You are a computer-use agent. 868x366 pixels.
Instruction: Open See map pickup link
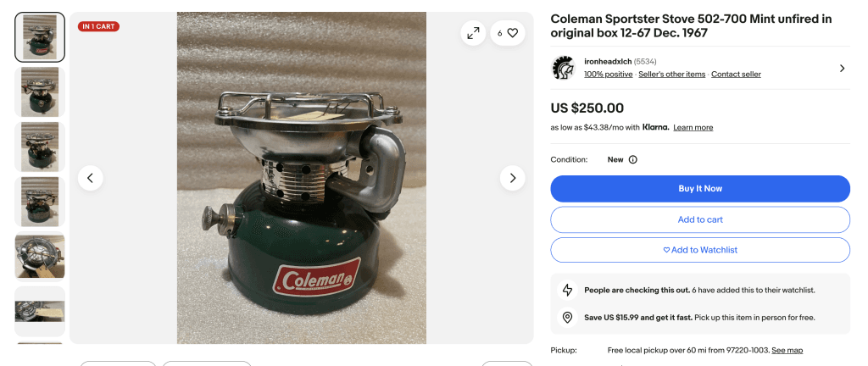787,350
